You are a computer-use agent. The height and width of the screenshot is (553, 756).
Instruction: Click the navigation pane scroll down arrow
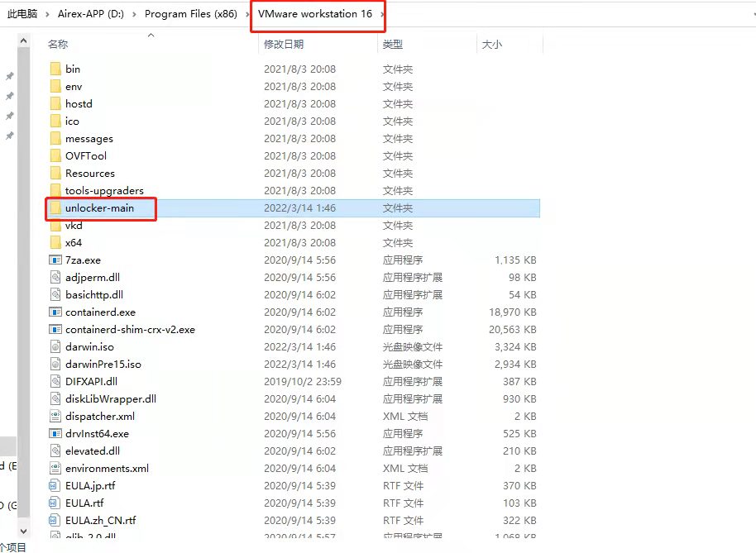(24, 531)
